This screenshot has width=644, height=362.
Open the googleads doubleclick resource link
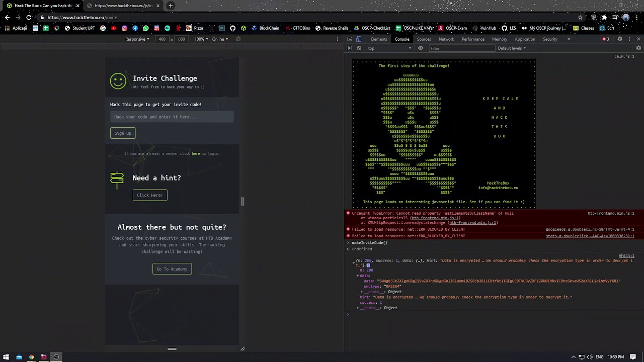590,229
